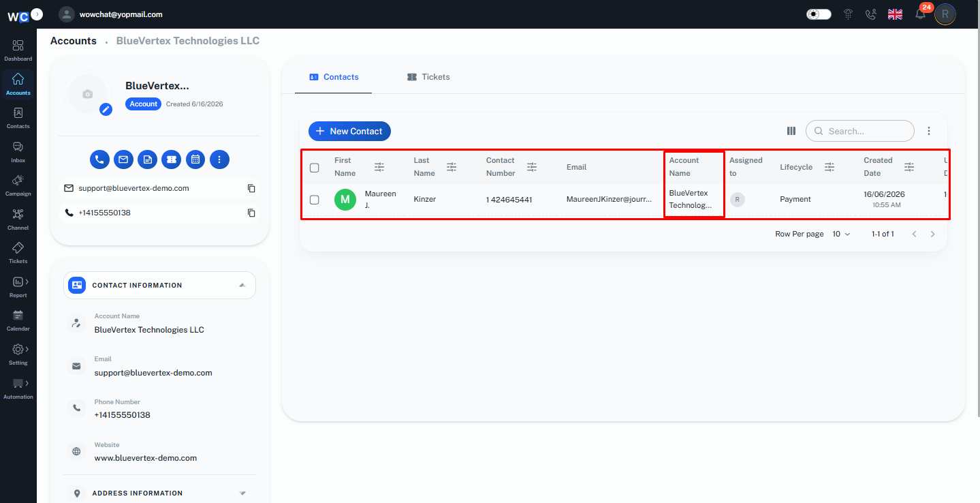Click the M avatar for Maureen

pyautogui.click(x=345, y=200)
